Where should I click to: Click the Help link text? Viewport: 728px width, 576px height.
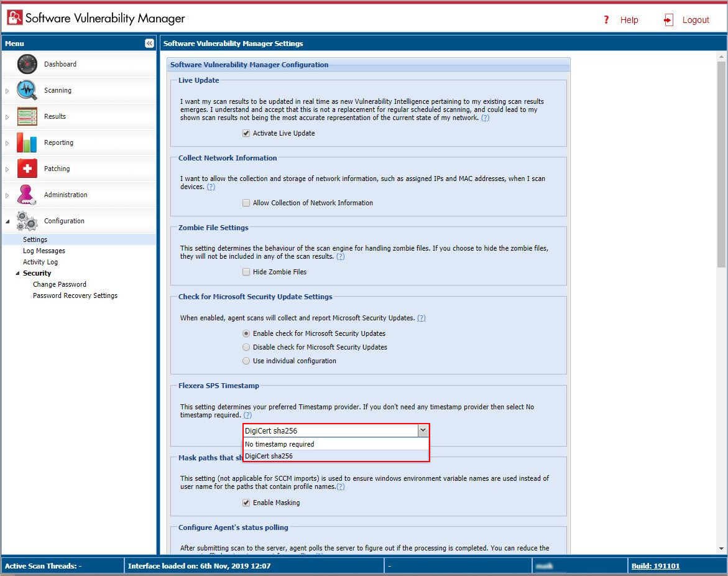click(x=629, y=20)
